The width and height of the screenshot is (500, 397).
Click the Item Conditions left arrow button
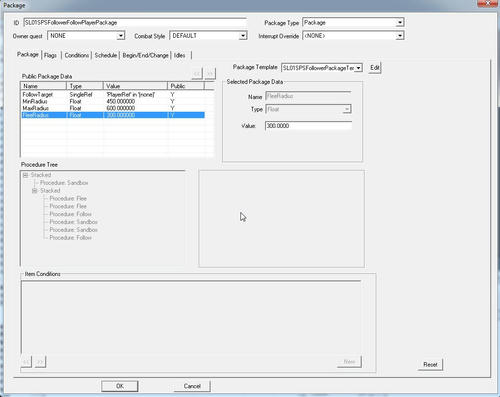click(x=26, y=362)
